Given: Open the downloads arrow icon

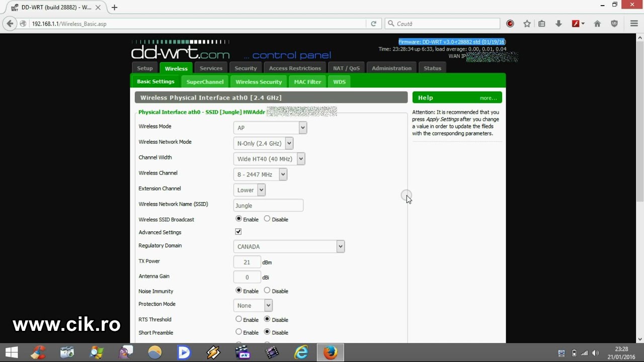Looking at the screenshot, I should (x=558, y=24).
